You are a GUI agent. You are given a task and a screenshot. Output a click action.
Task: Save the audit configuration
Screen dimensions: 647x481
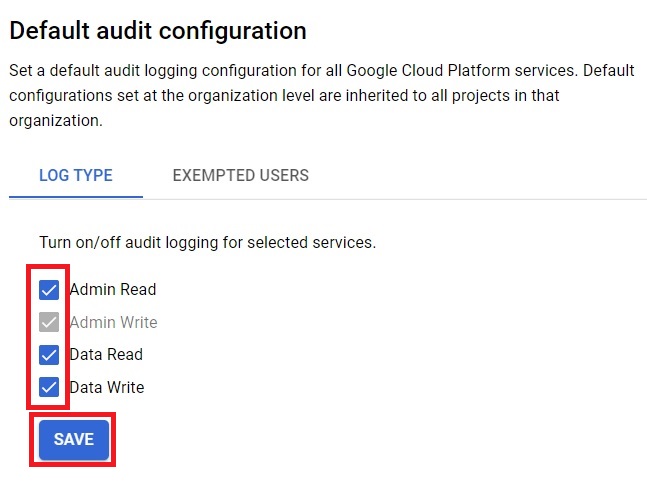click(x=74, y=439)
